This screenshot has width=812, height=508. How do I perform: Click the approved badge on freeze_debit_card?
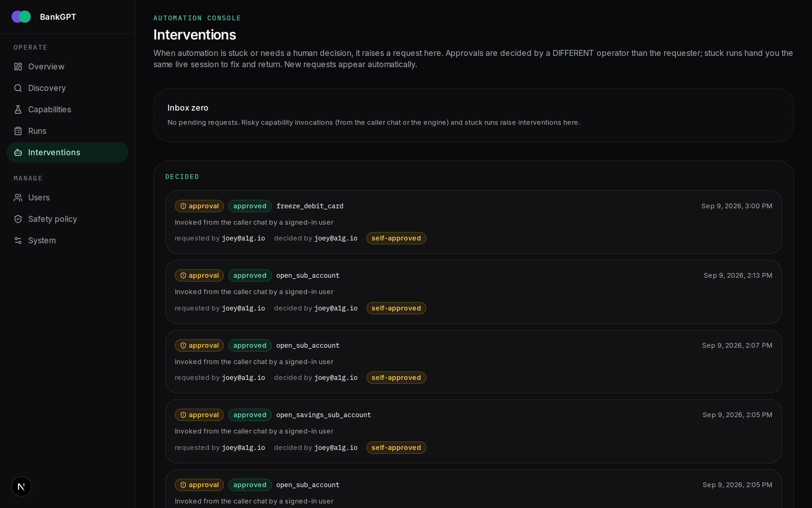250,206
